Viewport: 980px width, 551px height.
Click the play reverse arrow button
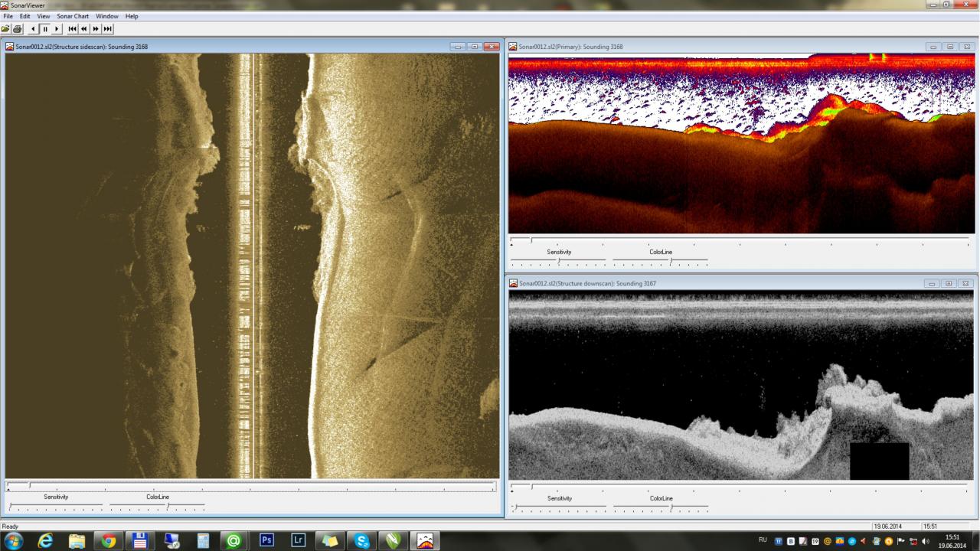34,29
